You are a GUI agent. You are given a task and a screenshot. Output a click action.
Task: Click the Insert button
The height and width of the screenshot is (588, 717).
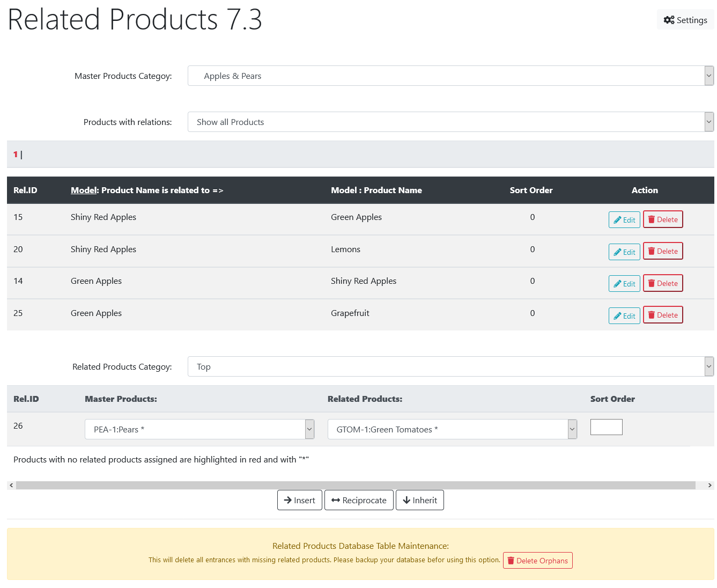click(x=300, y=500)
